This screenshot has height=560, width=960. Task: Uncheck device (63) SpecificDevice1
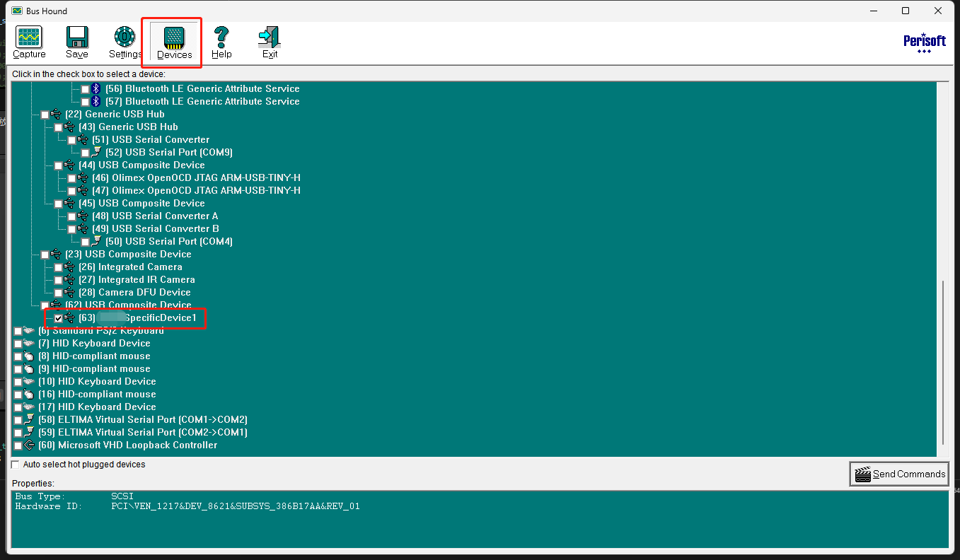[58, 318]
